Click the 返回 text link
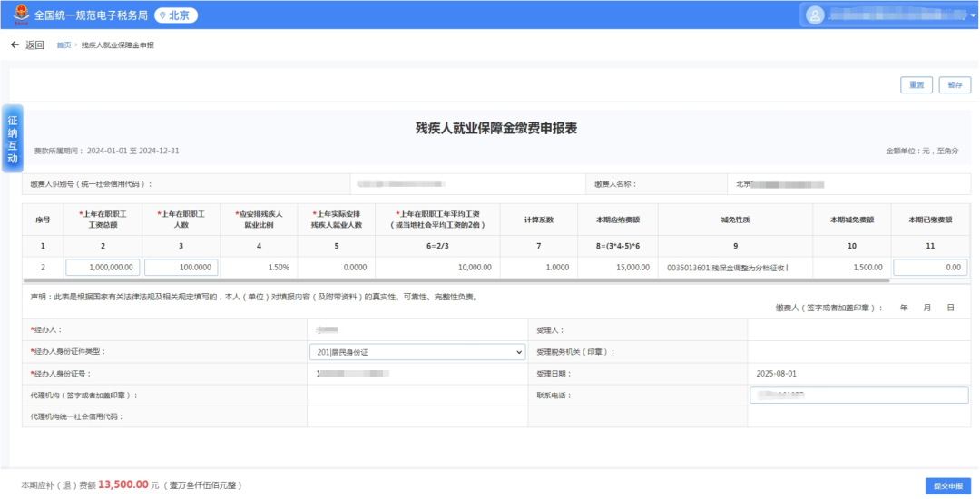The width and height of the screenshot is (980, 499). tap(34, 45)
